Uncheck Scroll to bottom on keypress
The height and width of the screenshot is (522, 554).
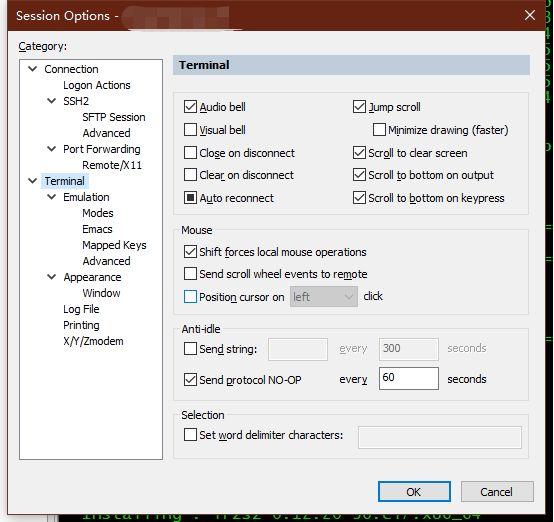click(359, 198)
